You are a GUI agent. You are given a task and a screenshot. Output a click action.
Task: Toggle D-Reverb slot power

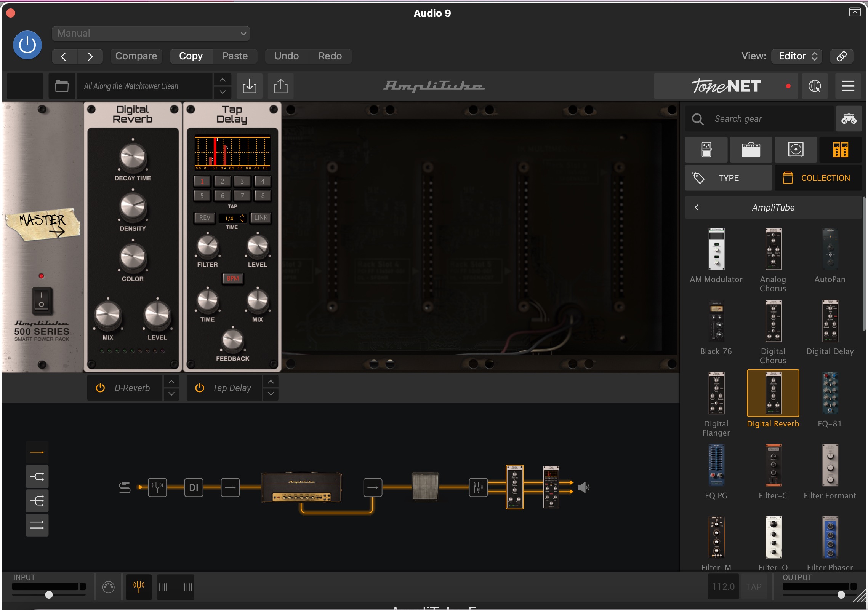click(100, 388)
